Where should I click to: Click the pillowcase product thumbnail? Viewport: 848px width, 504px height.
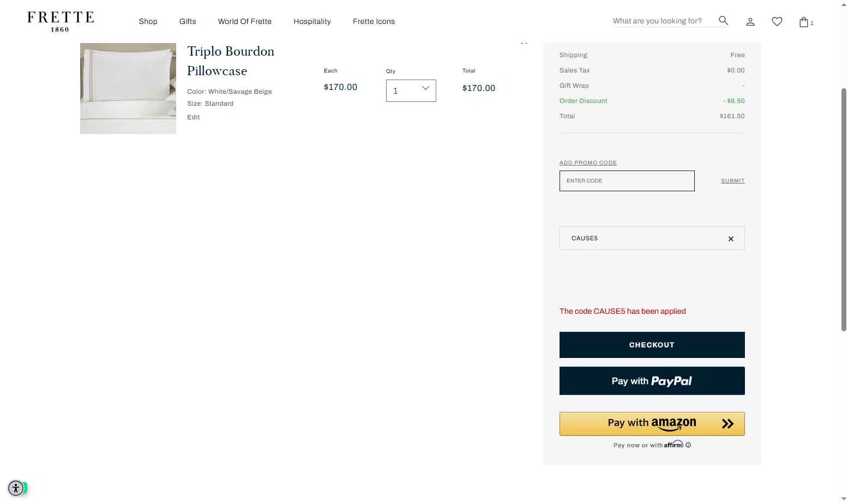click(128, 88)
